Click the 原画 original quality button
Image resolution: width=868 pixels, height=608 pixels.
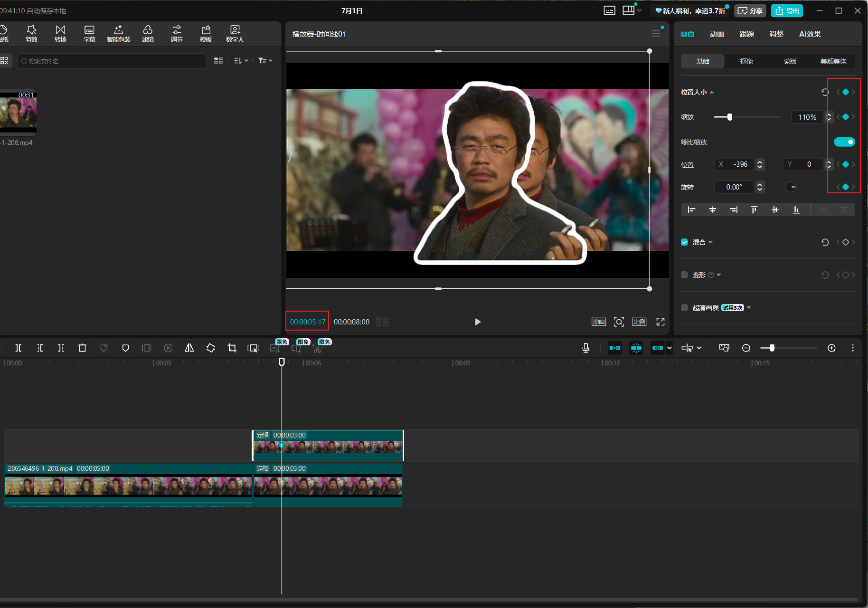598,322
